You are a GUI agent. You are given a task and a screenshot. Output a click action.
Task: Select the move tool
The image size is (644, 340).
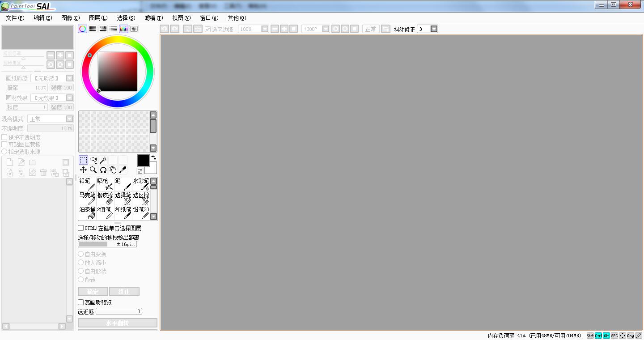[x=84, y=170]
